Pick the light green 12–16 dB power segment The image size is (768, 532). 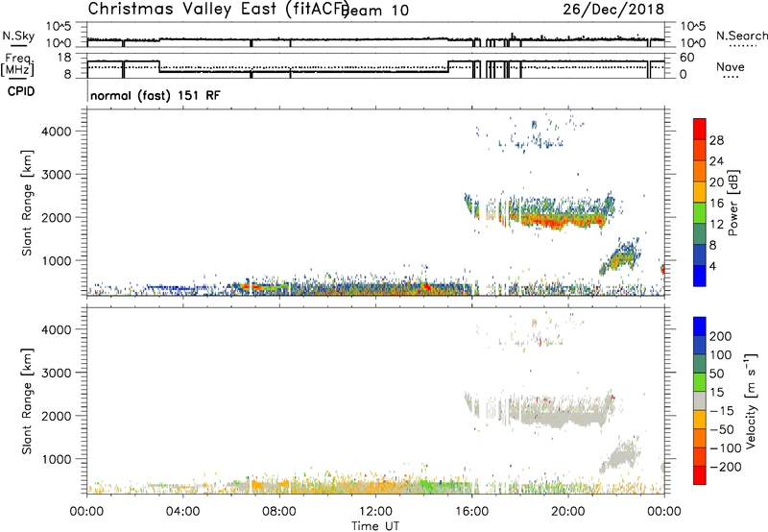point(700,213)
